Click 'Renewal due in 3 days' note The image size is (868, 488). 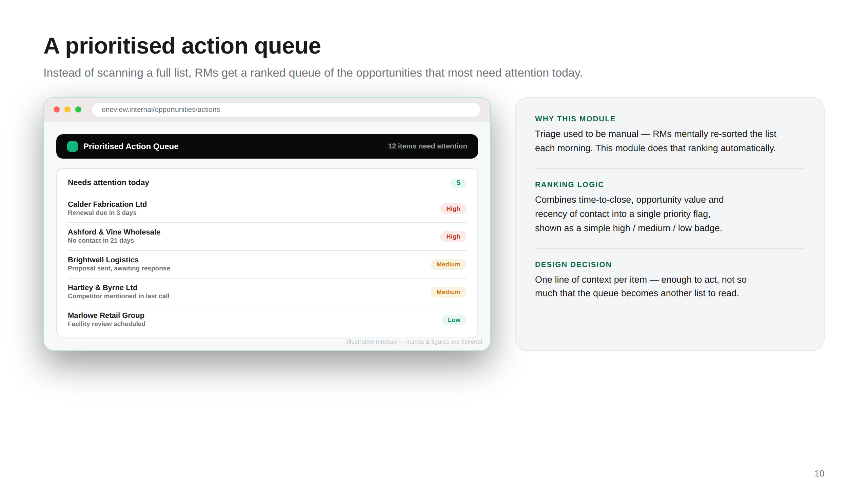pos(102,213)
